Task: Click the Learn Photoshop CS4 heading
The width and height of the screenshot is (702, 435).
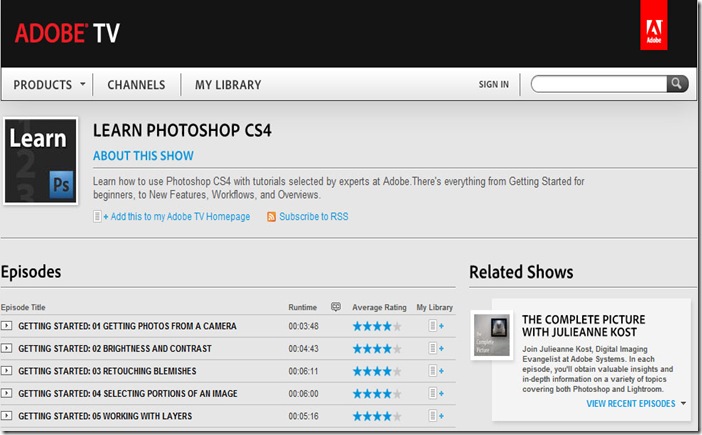Action: (x=182, y=130)
